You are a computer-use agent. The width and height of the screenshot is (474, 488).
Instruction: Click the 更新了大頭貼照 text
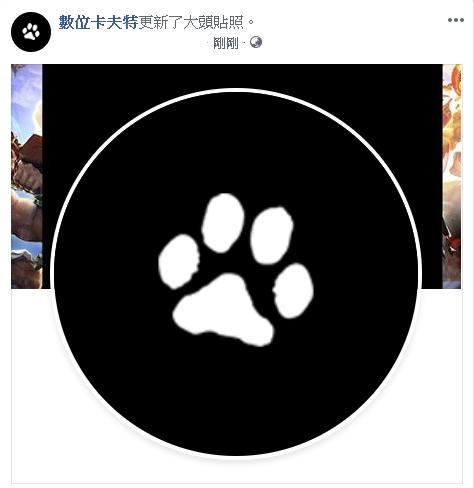click(191, 22)
